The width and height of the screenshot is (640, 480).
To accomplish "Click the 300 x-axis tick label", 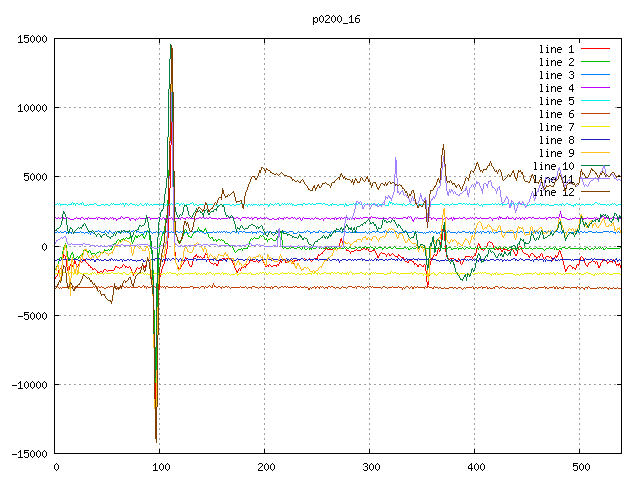I will pos(370,467).
